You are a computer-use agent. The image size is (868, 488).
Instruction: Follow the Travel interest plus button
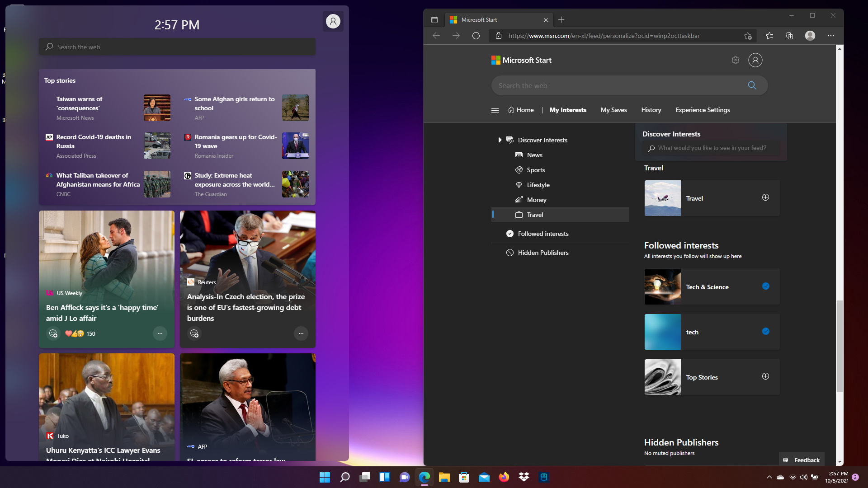click(x=765, y=197)
